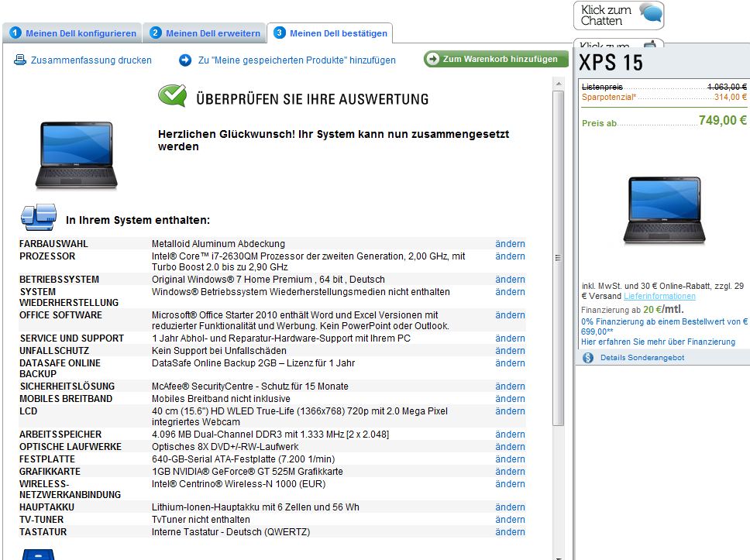Click ändern for Mobiles Breitband row
The width and height of the screenshot is (750, 560).
(510, 398)
